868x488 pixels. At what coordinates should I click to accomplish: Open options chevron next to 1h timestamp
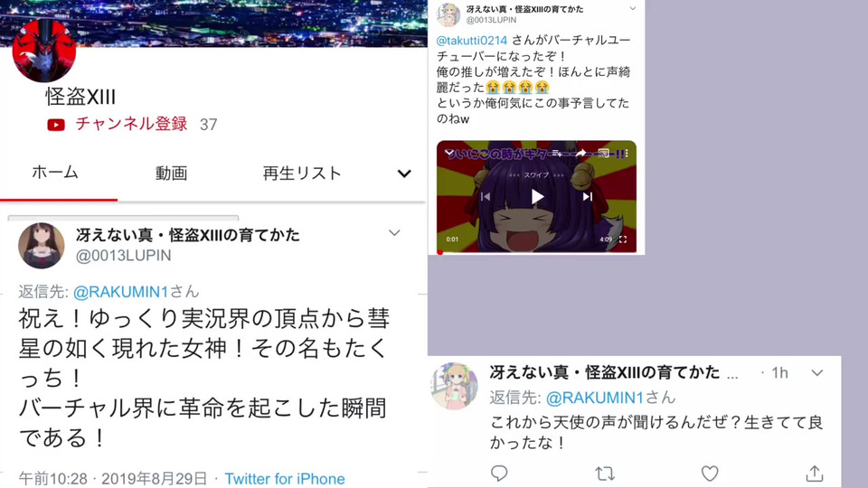pyautogui.click(x=817, y=373)
